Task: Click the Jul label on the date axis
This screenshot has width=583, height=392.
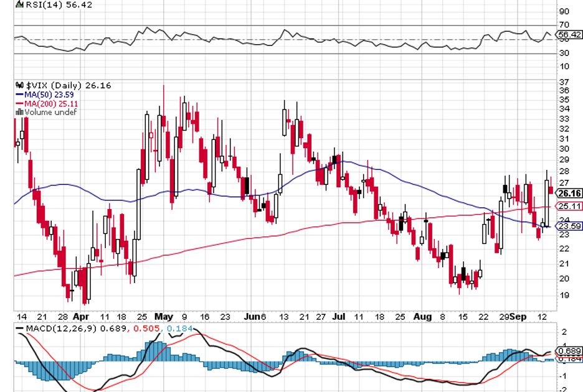Action: pos(339,316)
